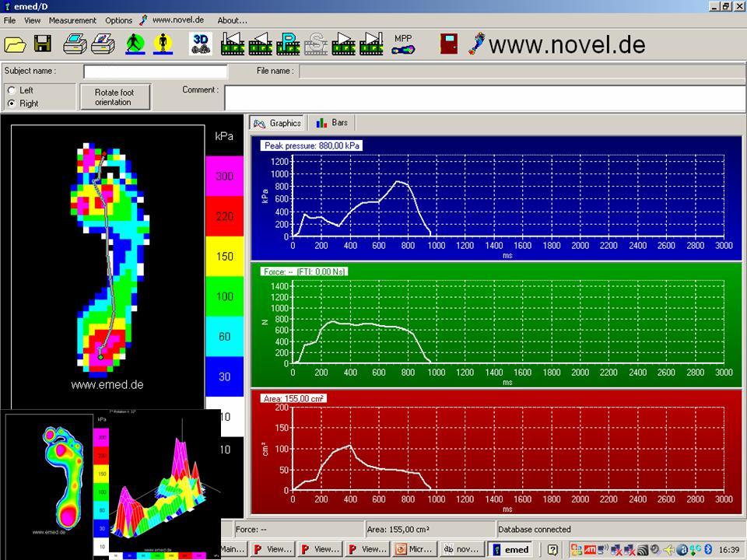Click the ATI tray icon
The height and width of the screenshot is (560, 747).
click(590, 550)
